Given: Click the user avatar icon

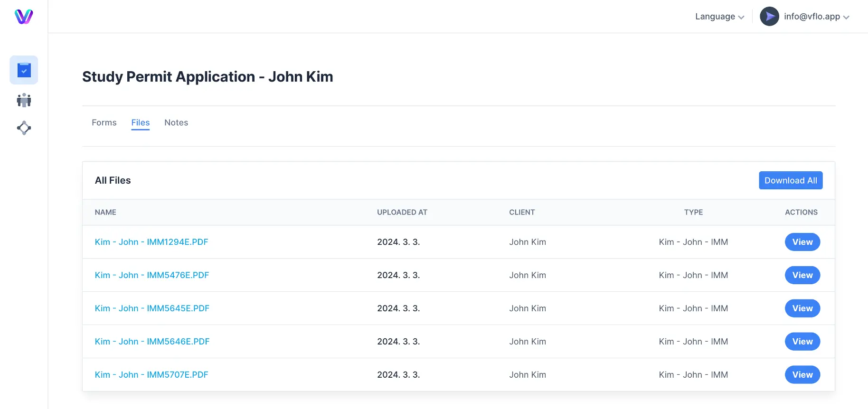Looking at the screenshot, I should click(x=769, y=17).
